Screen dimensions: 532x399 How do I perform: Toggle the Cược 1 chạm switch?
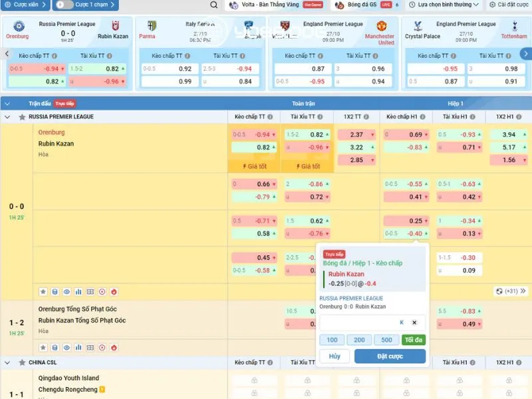click(x=64, y=5)
